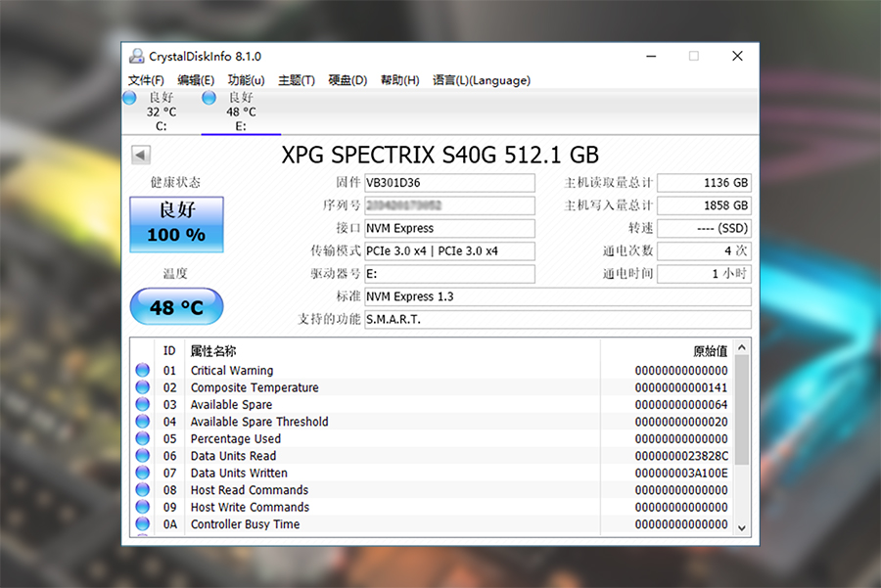Click the 良好 100% health status button
Screen dimensions: 881x588
point(176,223)
